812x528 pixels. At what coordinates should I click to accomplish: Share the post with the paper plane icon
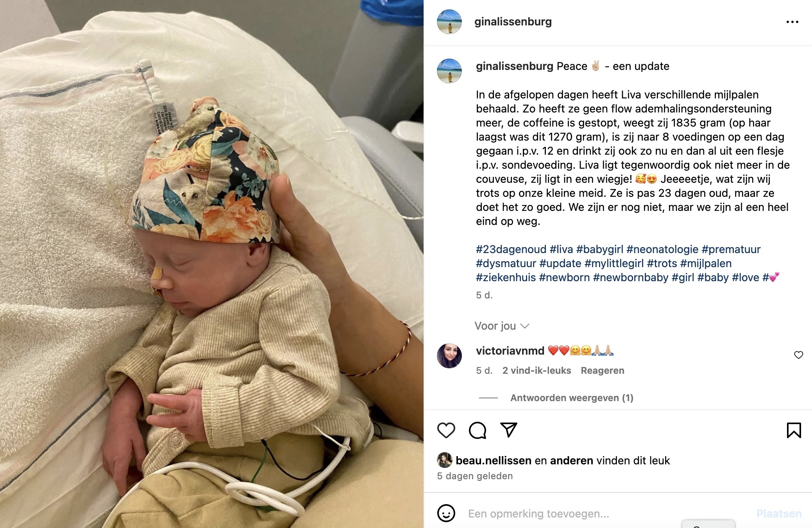509,430
